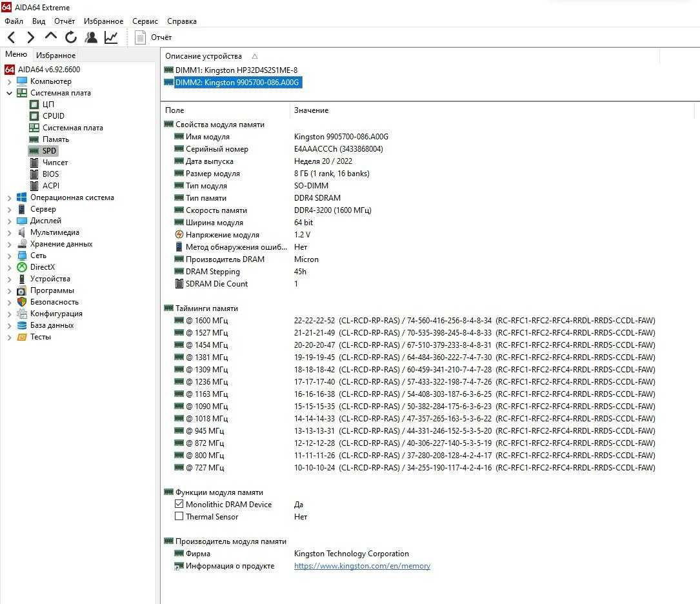
Task: Select the @ 727 МГц timing row
Action: click(x=414, y=467)
